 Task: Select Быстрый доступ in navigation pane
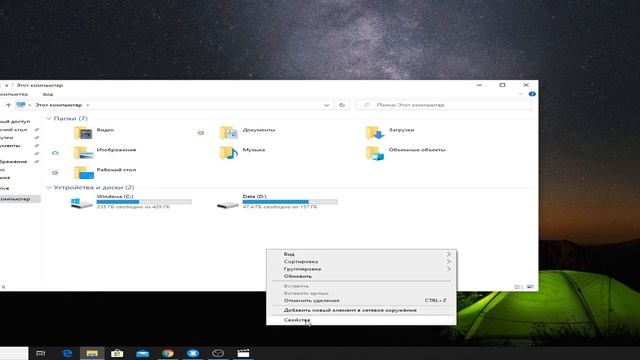15,121
